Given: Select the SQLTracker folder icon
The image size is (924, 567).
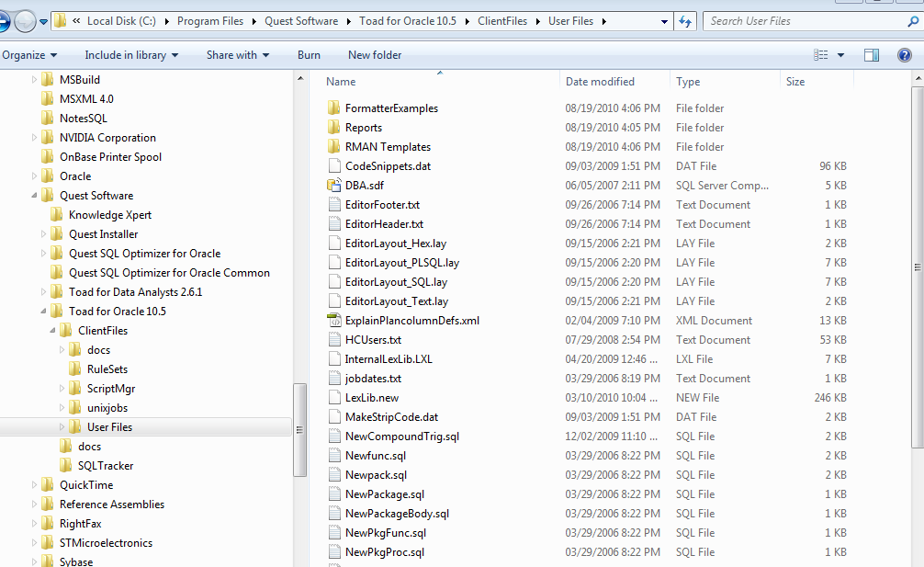Looking at the screenshot, I should [x=66, y=466].
